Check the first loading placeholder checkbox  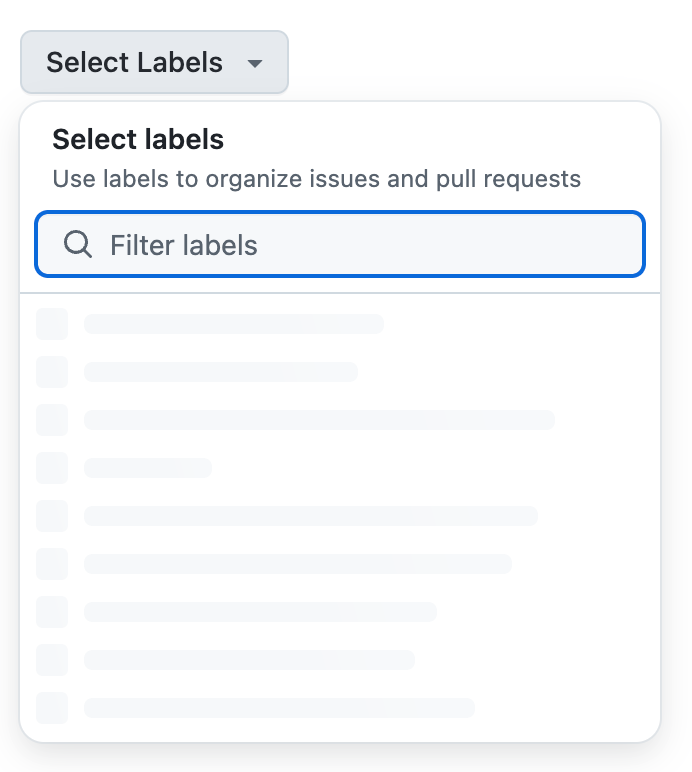[52, 324]
